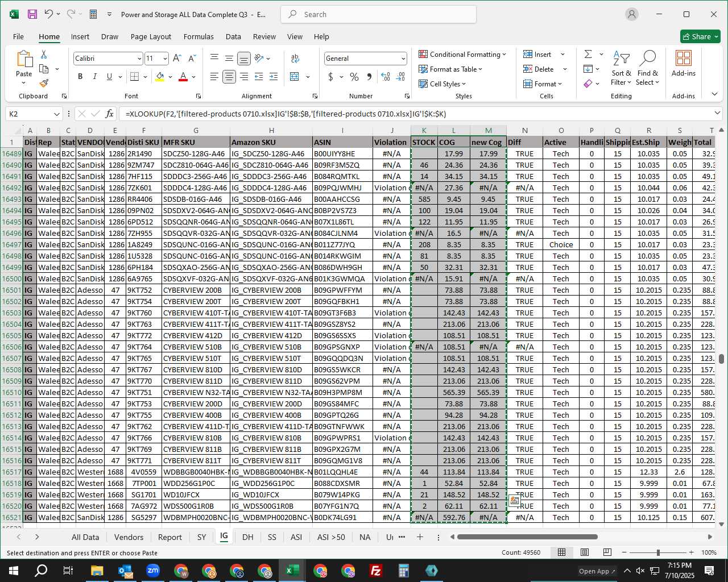Increase font size with larger A icon
The width and height of the screenshot is (728, 582).
pyautogui.click(x=177, y=58)
